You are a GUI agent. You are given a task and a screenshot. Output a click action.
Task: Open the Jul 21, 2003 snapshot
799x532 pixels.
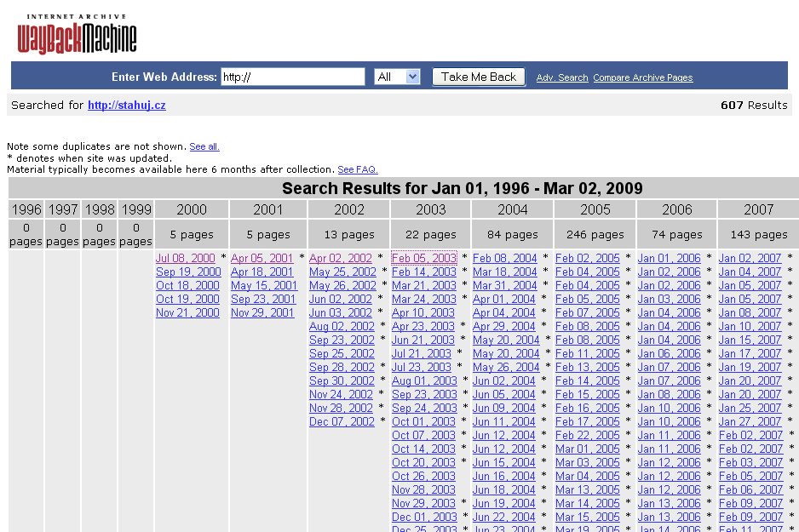coord(422,353)
